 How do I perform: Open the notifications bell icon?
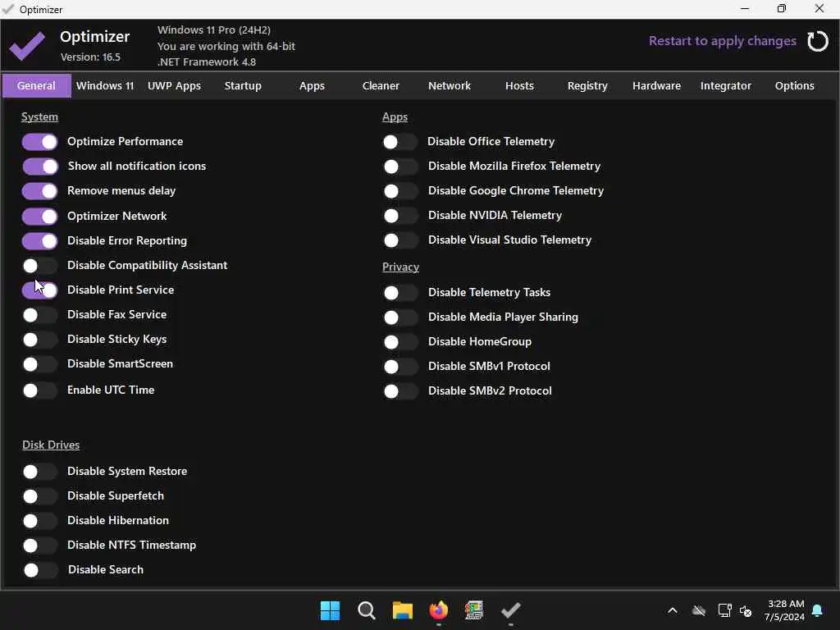818,610
